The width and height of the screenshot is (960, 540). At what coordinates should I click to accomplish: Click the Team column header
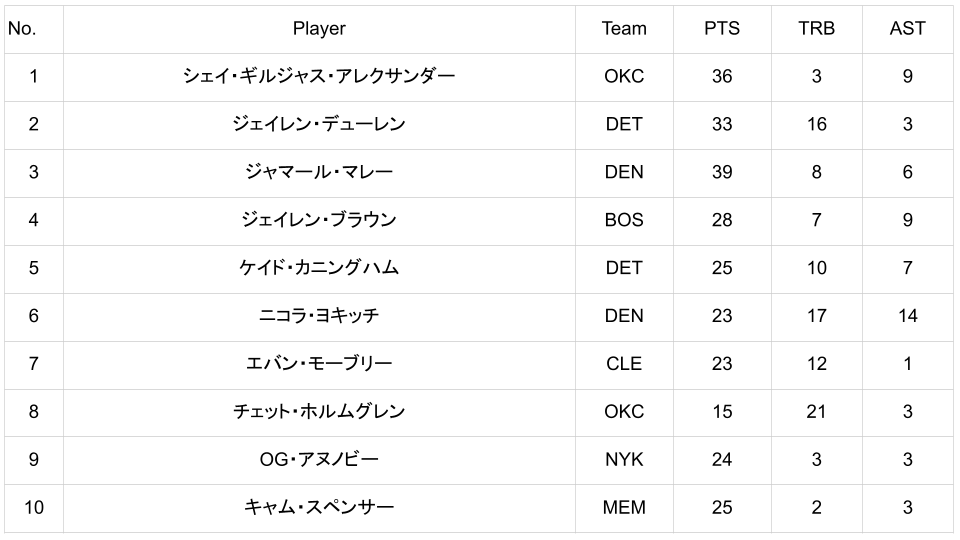[x=624, y=29]
